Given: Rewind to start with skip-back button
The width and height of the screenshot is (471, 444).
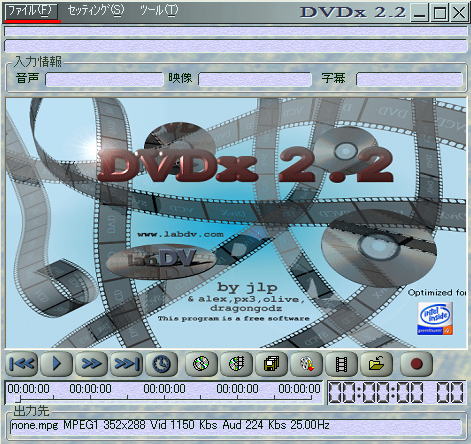Looking at the screenshot, I should [22, 364].
